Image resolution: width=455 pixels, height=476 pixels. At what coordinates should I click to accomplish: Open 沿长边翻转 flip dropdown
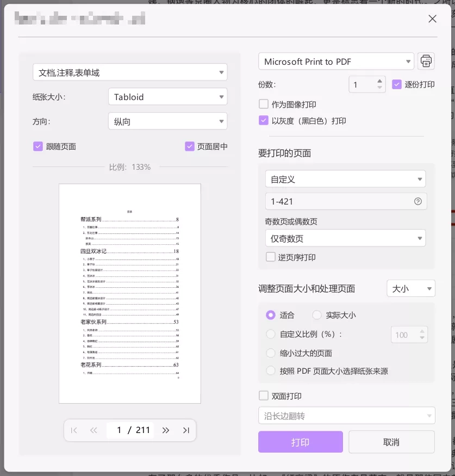coord(347,416)
